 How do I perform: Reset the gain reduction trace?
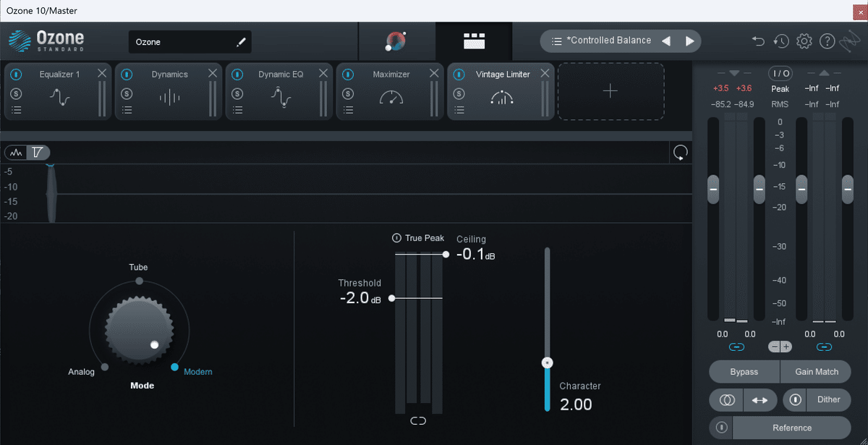coord(680,152)
